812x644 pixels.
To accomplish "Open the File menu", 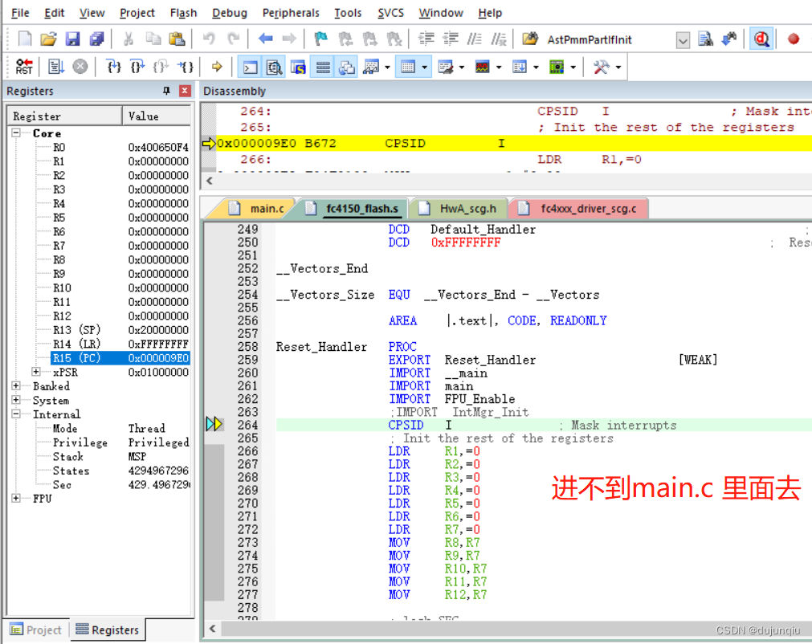I will pyautogui.click(x=20, y=13).
